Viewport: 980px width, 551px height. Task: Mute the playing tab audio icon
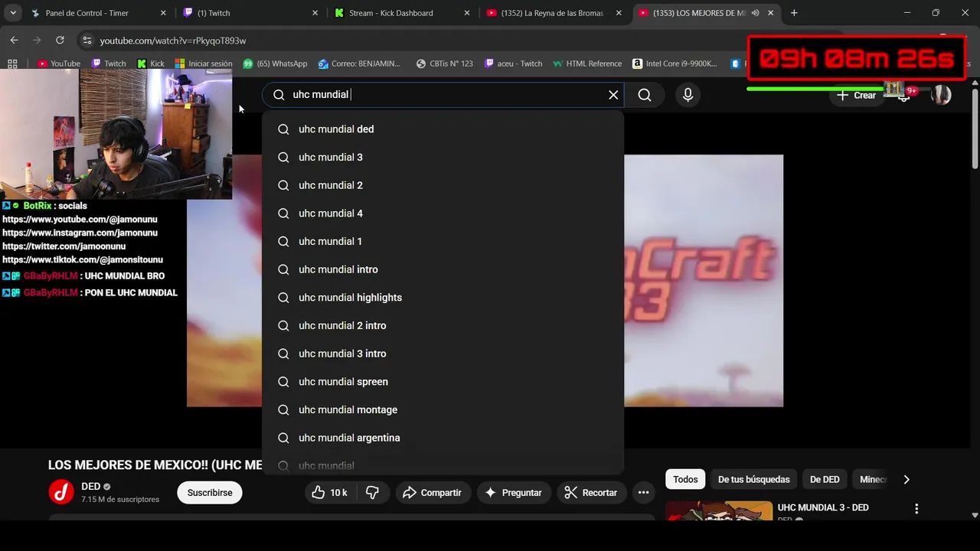756,13
